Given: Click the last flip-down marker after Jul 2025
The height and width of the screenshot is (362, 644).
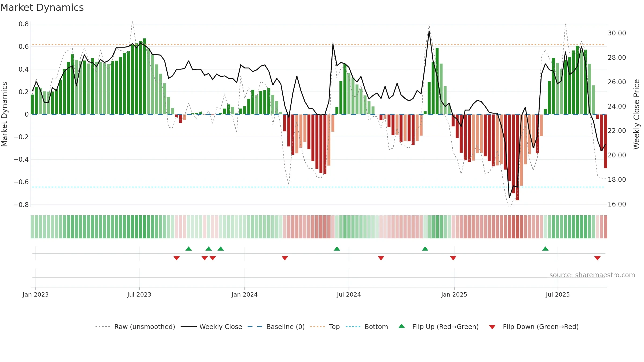Looking at the screenshot, I should pos(597,258).
